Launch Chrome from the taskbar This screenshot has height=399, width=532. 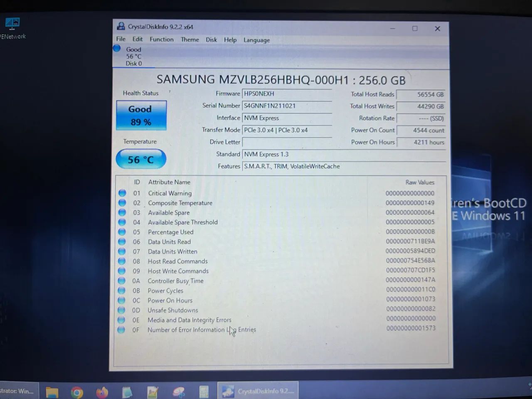pos(77,392)
